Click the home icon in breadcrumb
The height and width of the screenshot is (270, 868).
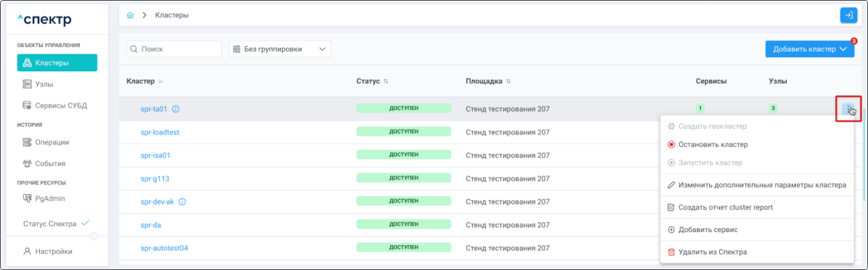(130, 15)
